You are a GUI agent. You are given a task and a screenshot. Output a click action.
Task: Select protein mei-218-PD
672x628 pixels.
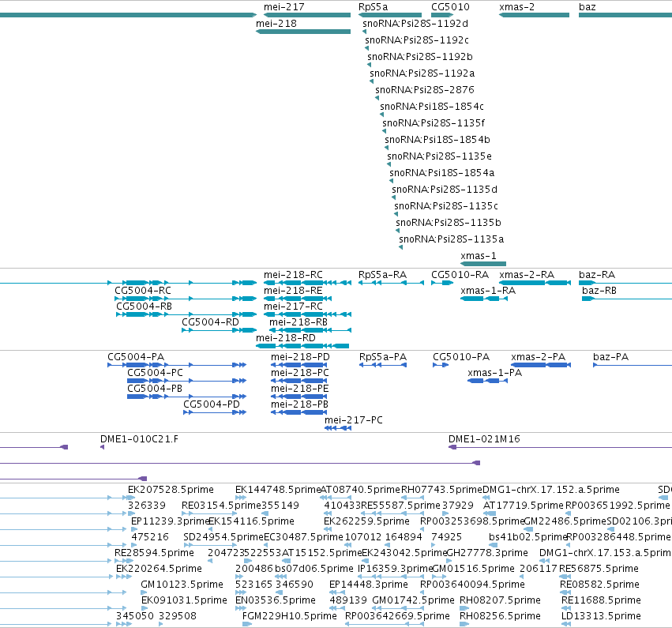coord(300,357)
